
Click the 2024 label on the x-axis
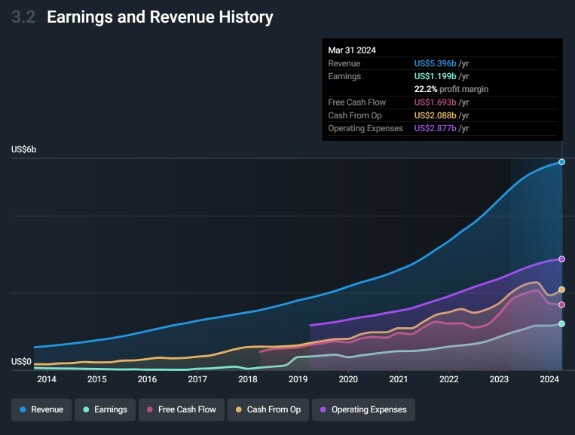[x=549, y=379]
